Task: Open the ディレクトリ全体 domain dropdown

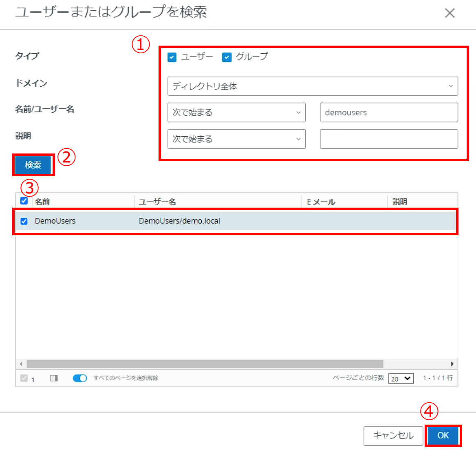Action: pos(313,86)
